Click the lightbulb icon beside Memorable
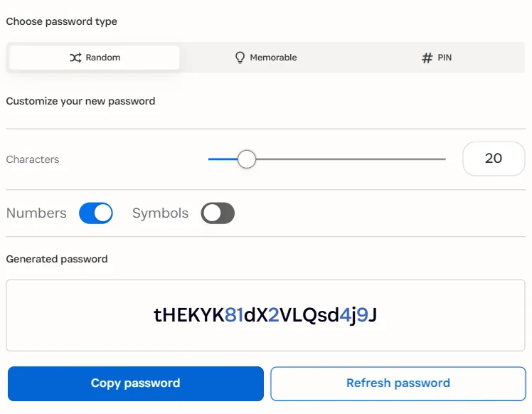This screenshot has height=414, width=532. 240,58
